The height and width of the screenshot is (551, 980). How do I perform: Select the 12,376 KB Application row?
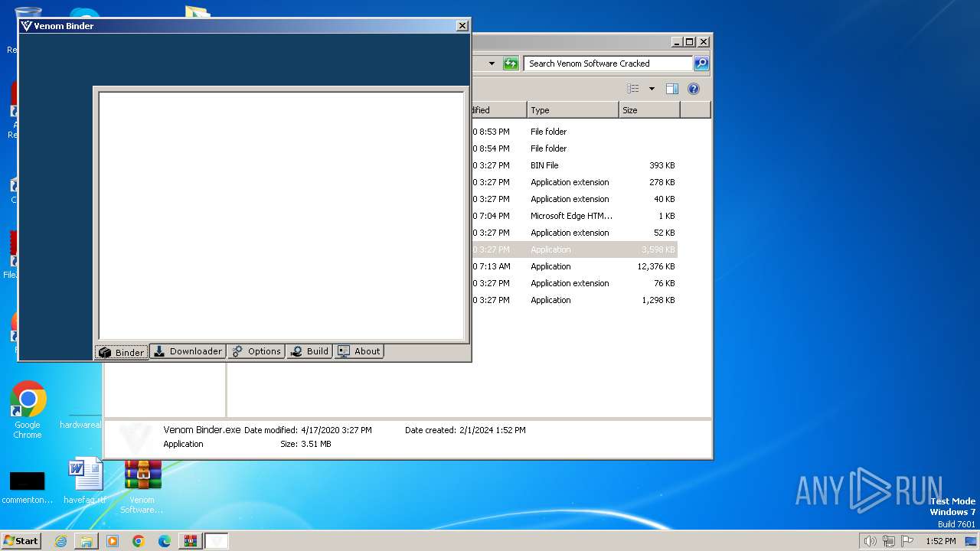click(x=574, y=266)
